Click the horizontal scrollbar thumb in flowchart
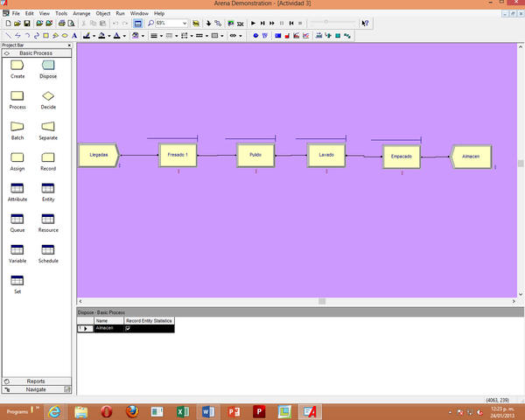The width and height of the screenshot is (525, 420). point(322,301)
